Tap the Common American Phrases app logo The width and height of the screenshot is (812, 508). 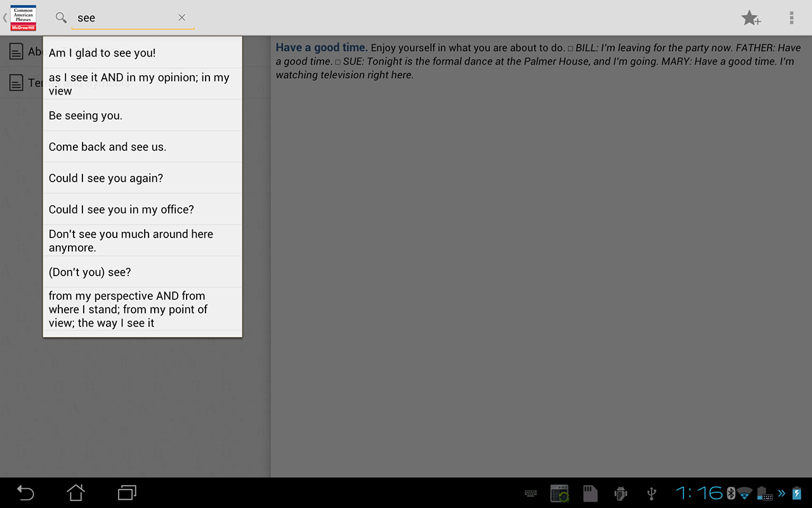(23, 18)
